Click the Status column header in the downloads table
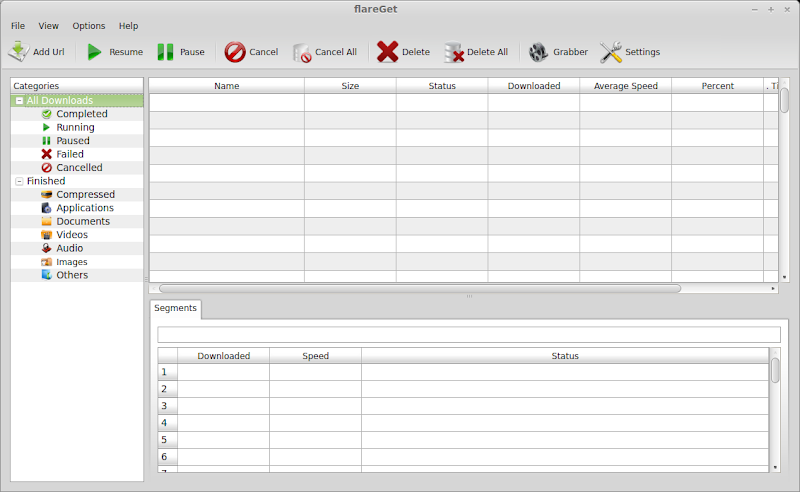 (x=442, y=86)
